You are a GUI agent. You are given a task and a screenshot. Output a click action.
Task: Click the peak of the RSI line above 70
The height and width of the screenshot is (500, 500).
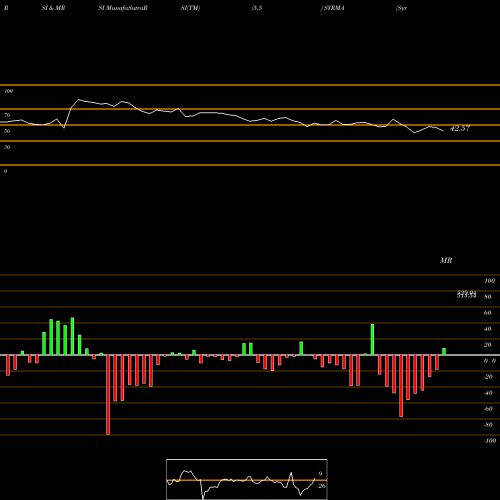pos(79,99)
